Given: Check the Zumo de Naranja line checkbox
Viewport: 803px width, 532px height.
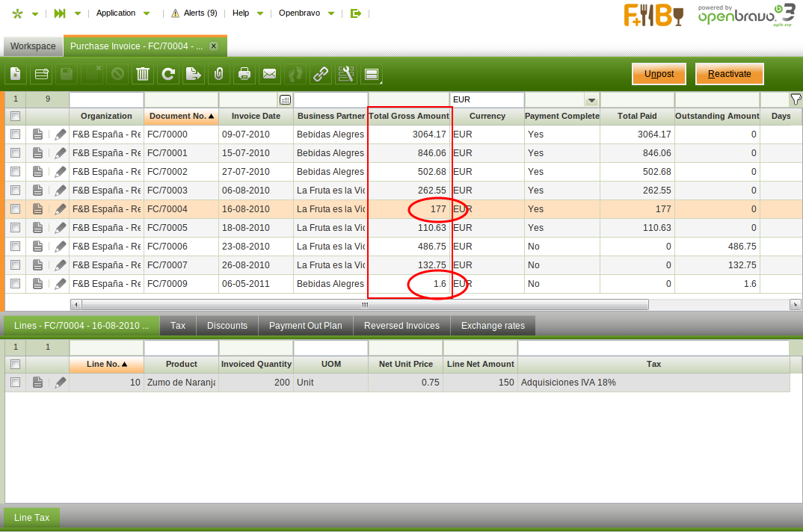Looking at the screenshot, I should point(15,383).
